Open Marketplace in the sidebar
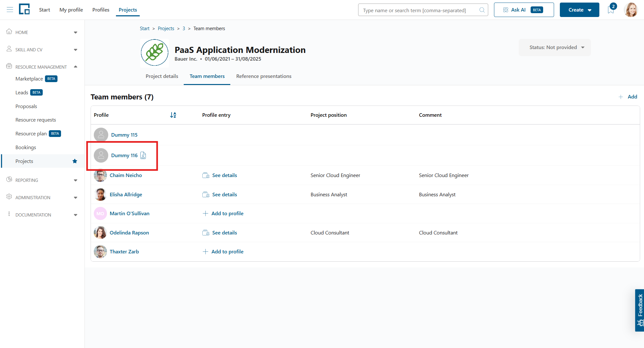This screenshot has height=348, width=644. click(29, 79)
